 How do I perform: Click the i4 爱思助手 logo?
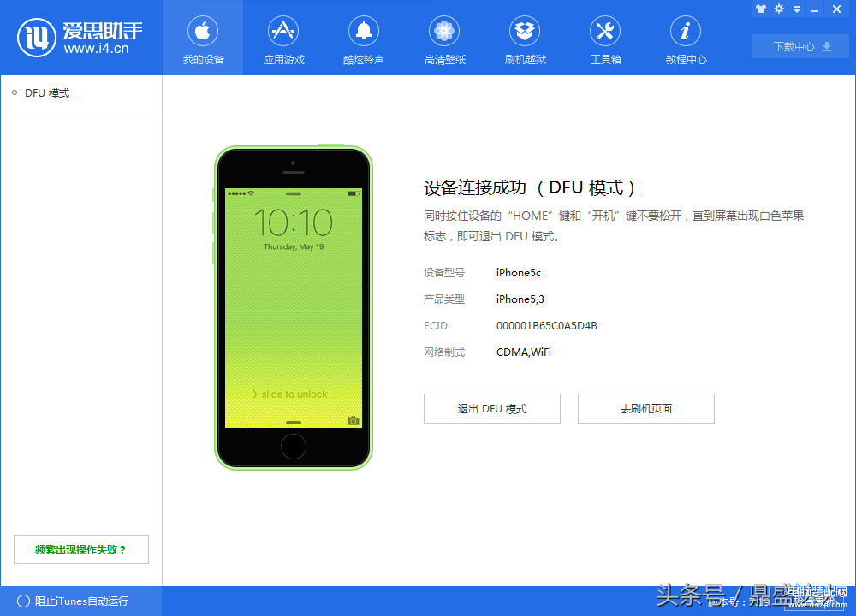point(80,37)
